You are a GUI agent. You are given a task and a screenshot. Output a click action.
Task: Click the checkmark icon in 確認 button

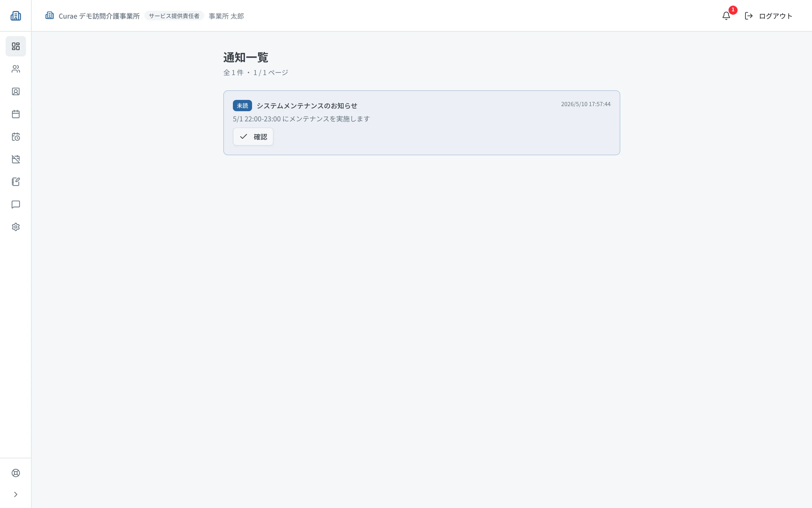244,136
